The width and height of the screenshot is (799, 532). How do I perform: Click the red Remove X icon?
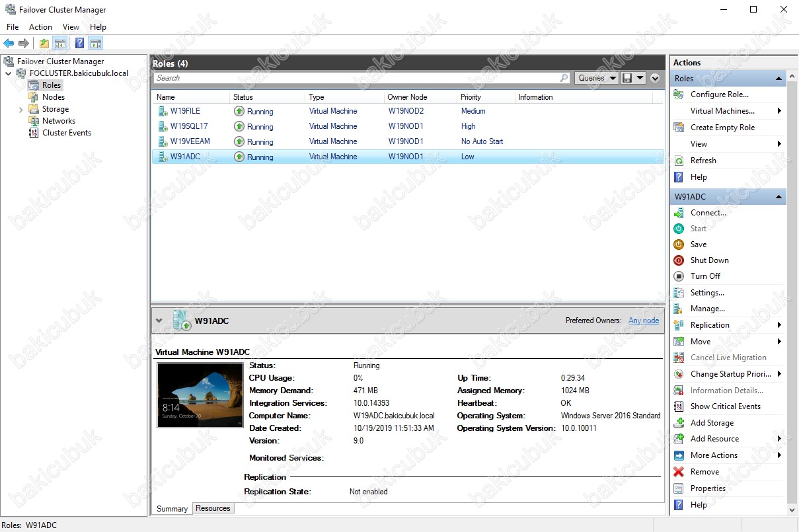[679, 472]
